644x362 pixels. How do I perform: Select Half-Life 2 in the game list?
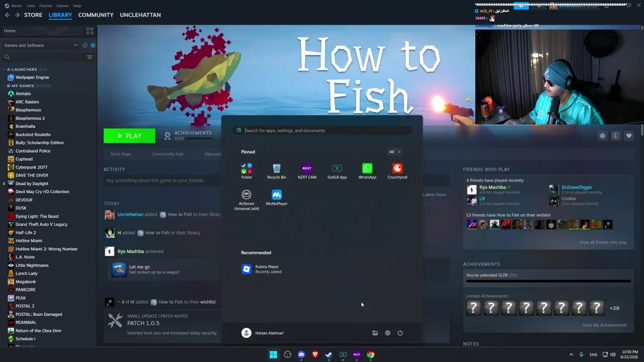(26, 232)
